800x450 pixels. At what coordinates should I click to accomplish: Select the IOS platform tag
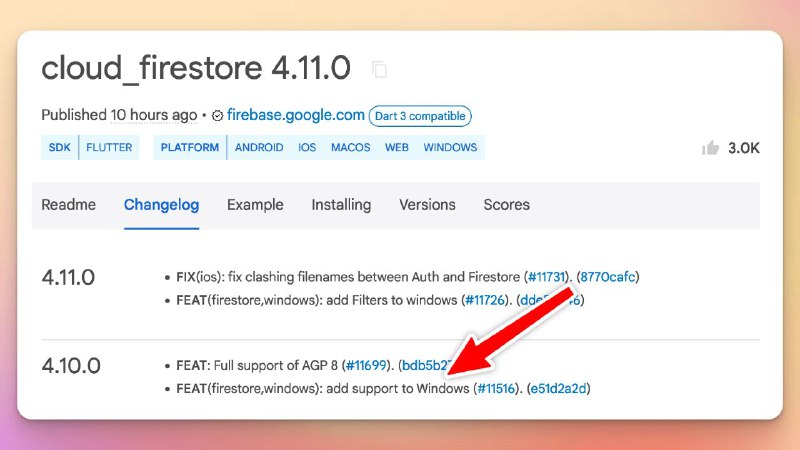[307, 147]
